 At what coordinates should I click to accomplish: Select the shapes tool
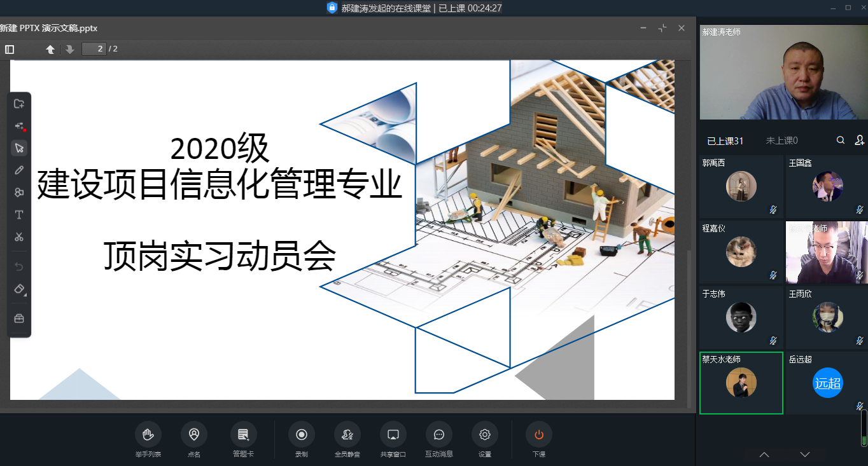(19, 193)
